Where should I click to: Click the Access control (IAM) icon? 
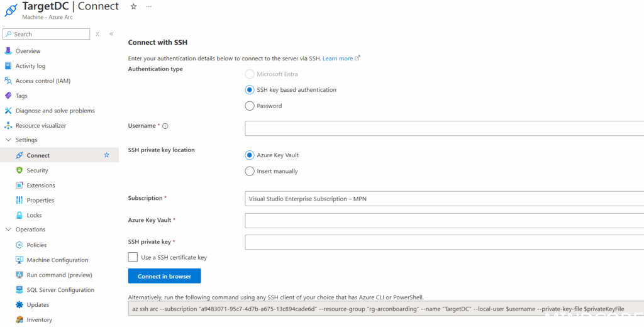coord(8,81)
